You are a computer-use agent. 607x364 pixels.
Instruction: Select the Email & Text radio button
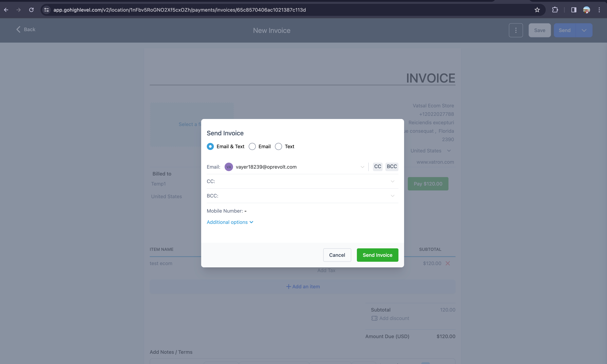210,146
